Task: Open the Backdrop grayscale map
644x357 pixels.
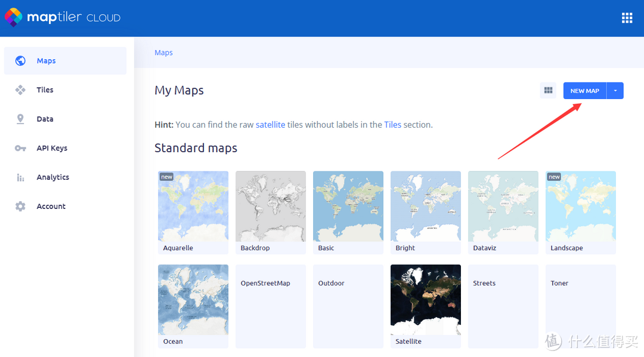Action: pyautogui.click(x=270, y=207)
